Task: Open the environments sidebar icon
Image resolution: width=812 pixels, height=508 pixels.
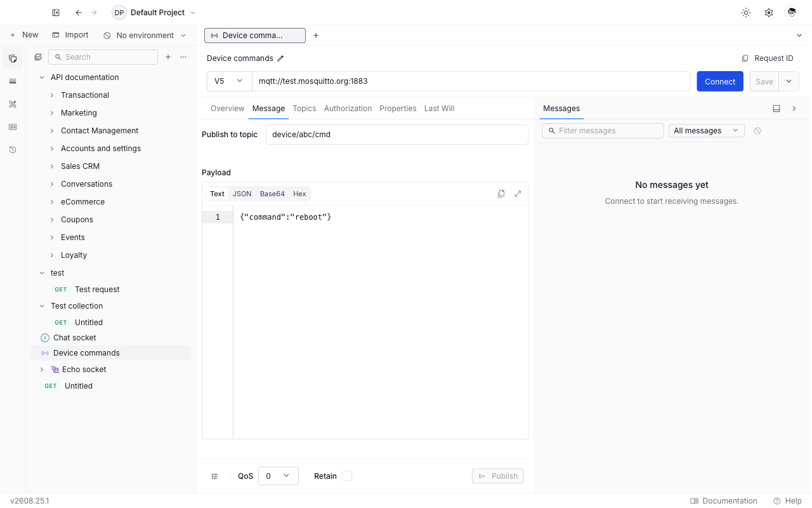Action: tap(13, 81)
